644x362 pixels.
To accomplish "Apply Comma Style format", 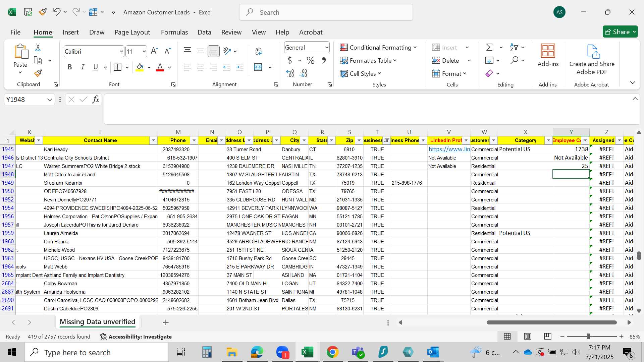I will 324,60.
